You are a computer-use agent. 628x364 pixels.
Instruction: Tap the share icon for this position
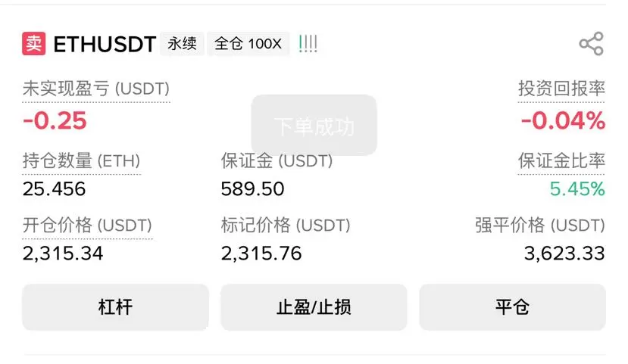[591, 44]
